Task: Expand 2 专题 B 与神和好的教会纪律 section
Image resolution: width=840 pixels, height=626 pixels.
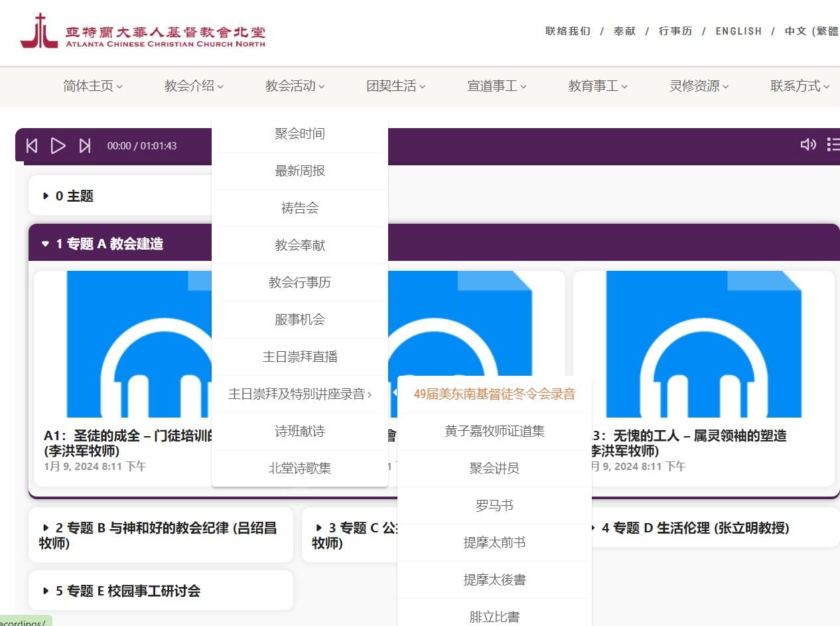Action: 159,535
